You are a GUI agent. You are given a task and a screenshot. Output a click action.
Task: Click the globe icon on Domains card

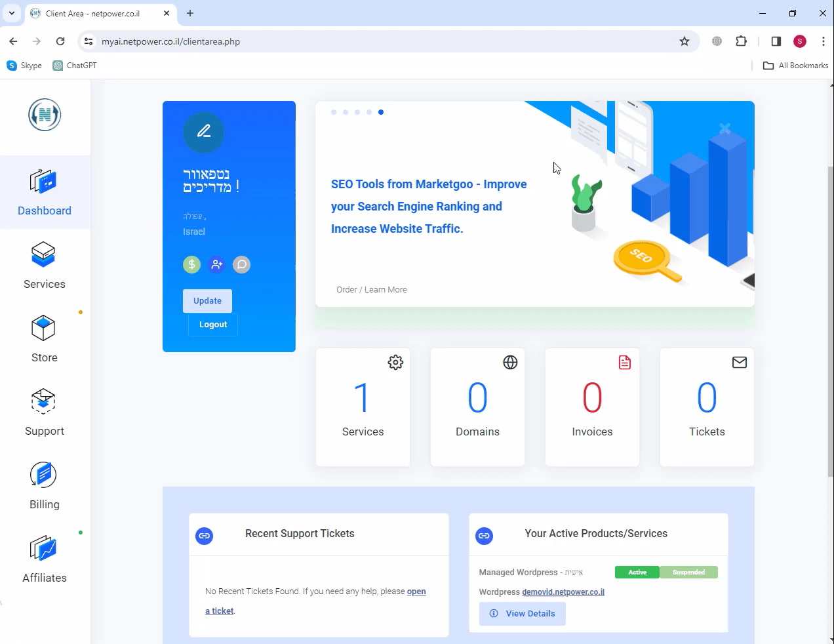click(x=510, y=363)
